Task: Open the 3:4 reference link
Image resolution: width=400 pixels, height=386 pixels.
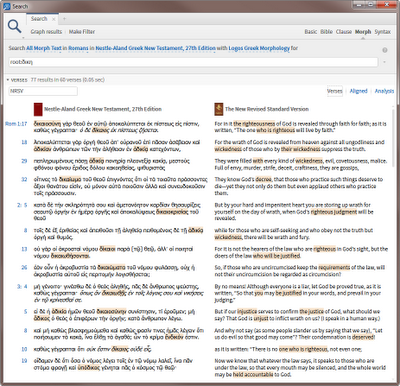Action: tap(22, 286)
